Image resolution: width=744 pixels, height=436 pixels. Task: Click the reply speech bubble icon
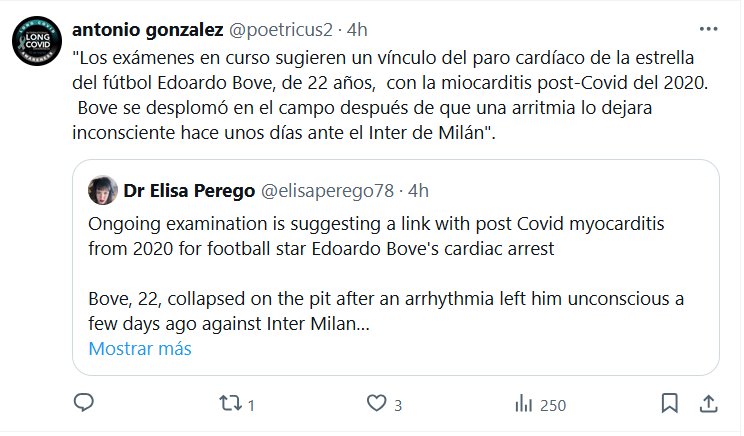(85, 404)
